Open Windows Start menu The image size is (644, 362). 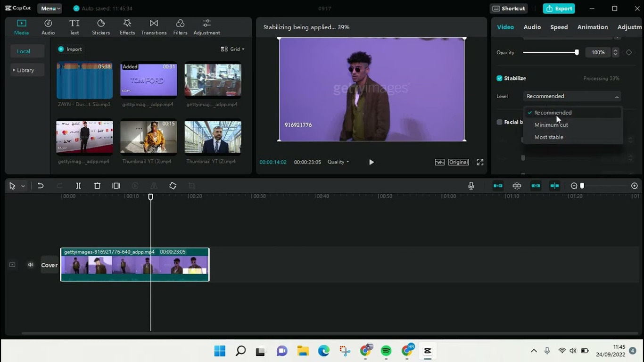tap(220, 351)
